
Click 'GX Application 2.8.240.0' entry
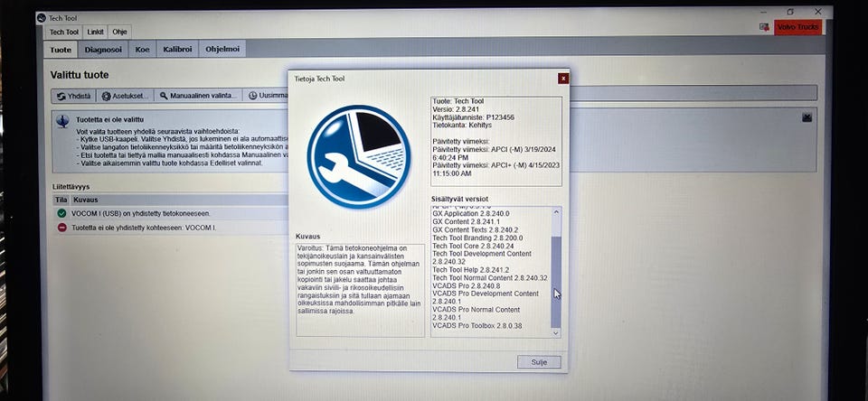(x=470, y=213)
